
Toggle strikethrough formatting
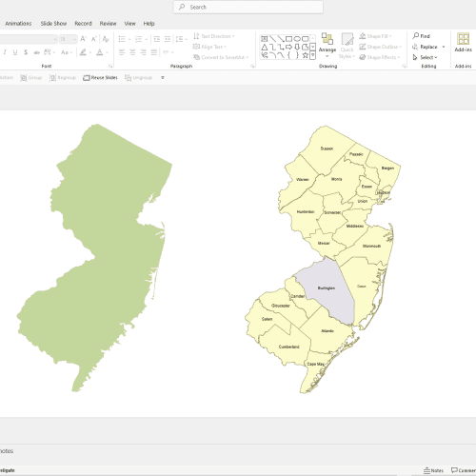pos(37,52)
